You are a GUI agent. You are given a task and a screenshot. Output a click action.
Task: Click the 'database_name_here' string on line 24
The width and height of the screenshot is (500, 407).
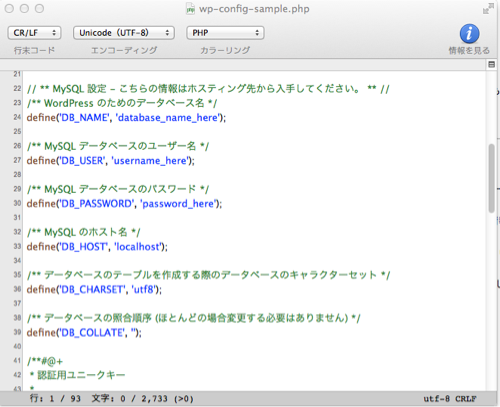pyautogui.click(x=168, y=118)
